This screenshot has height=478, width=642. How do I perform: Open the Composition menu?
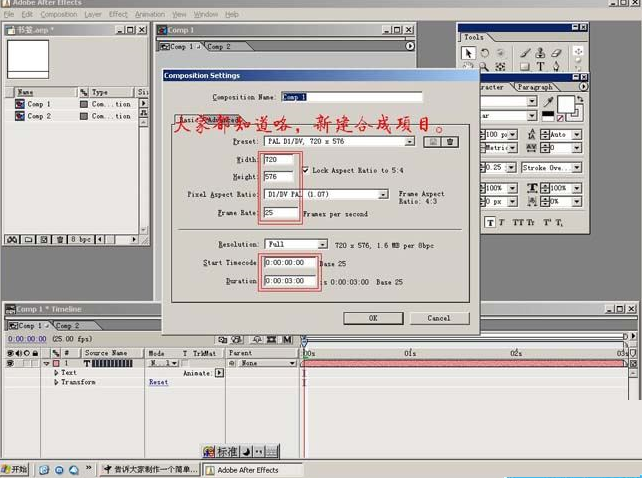point(58,15)
